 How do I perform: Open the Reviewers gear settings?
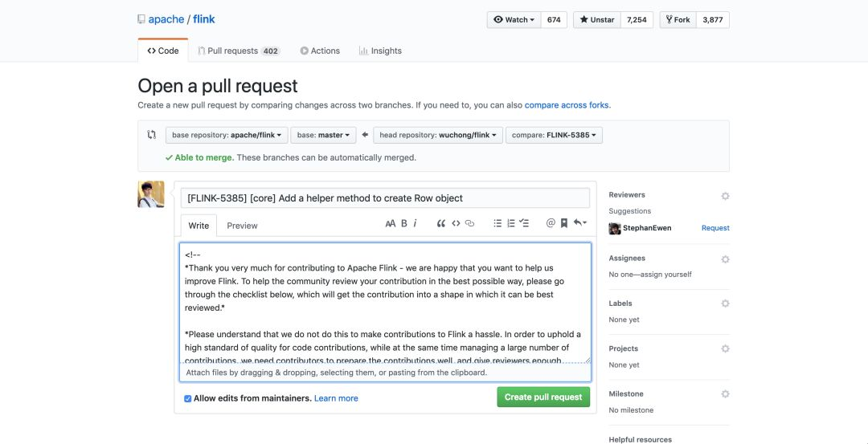pos(725,195)
